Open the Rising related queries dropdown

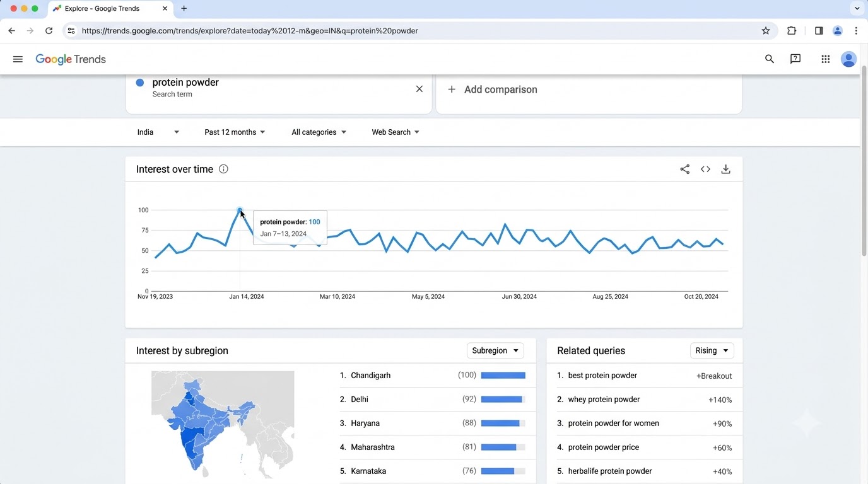[x=712, y=350]
